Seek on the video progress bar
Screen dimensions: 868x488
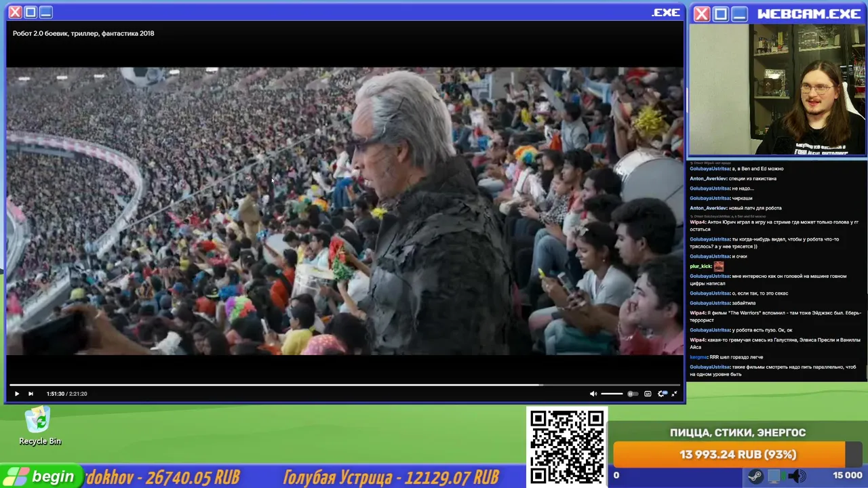[344, 385]
